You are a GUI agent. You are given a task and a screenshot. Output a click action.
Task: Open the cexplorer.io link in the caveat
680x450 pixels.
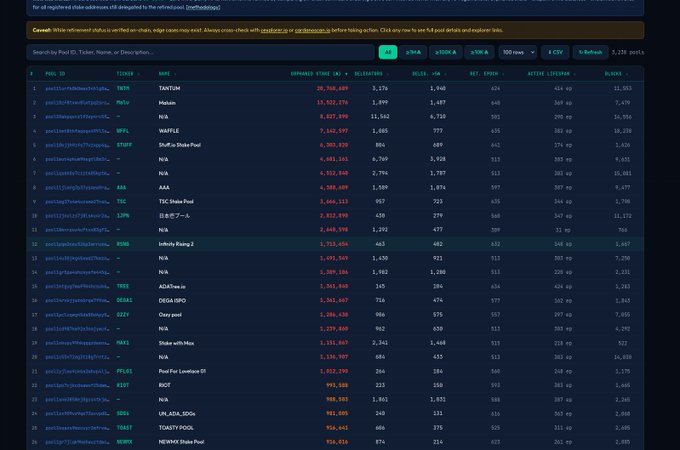[x=274, y=30]
